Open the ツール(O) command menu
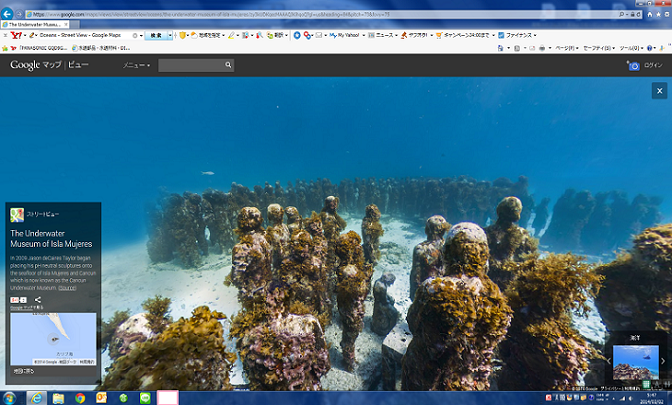 [631, 48]
